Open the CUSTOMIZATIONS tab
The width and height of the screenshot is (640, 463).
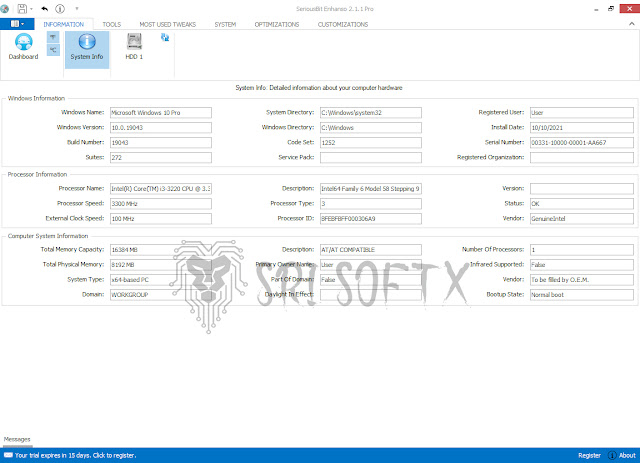pyautogui.click(x=343, y=24)
